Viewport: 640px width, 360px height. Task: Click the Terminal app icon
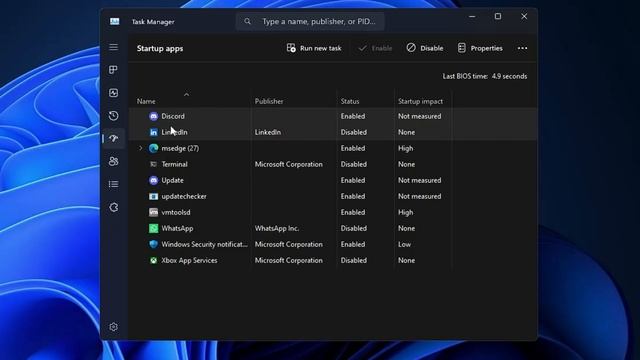(153, 164)
